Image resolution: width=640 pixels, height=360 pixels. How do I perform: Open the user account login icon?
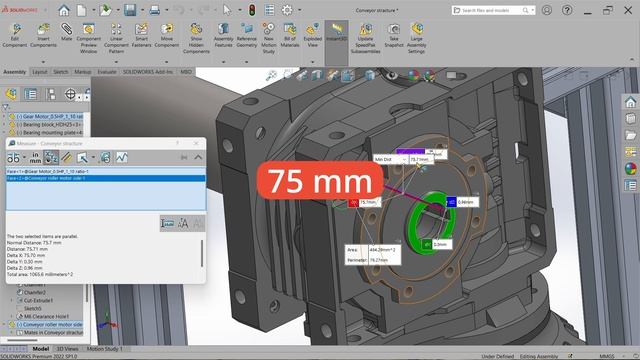click(547, 10)
